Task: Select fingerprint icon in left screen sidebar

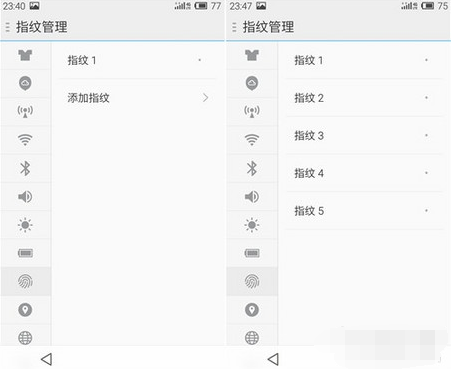Action: (25, 281)
